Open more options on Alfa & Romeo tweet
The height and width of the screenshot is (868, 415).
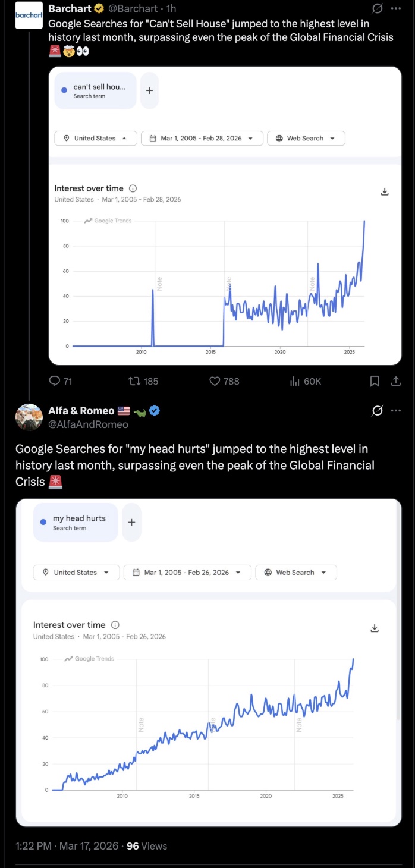pyautogui.click(x=396, y=411)
